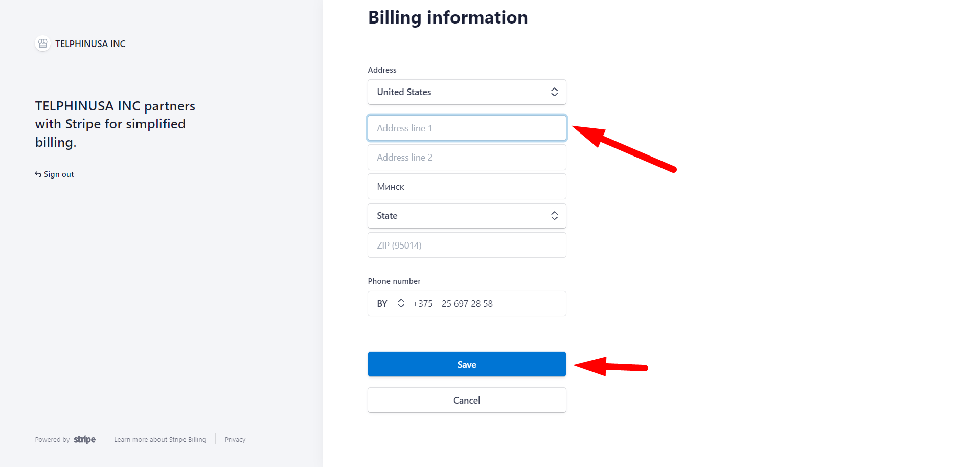Click the TELPHINUSA INC store icon

coord(43,43)
